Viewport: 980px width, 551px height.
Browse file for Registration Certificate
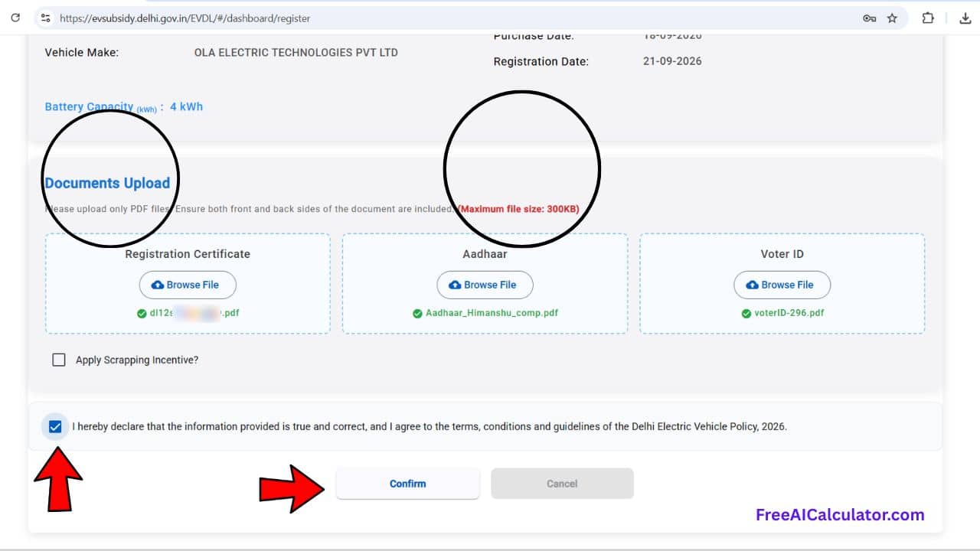point(188,285)
